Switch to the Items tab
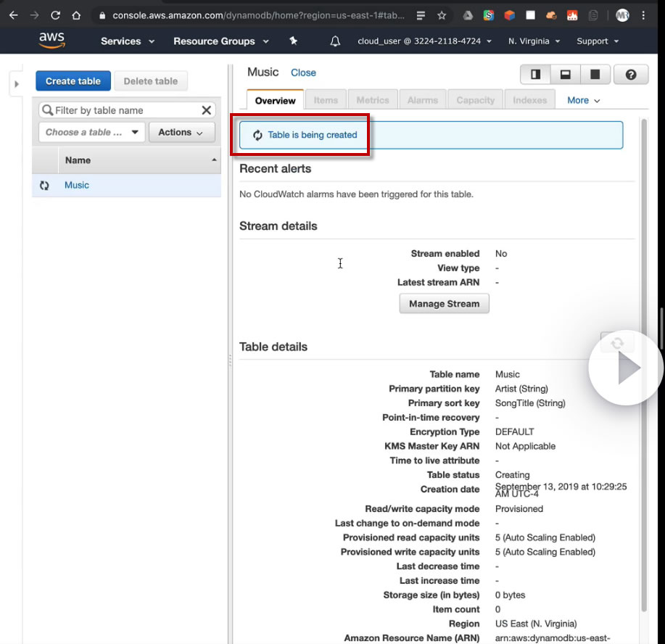This screenshot has height=644, width=665. (x=326, y=100)
